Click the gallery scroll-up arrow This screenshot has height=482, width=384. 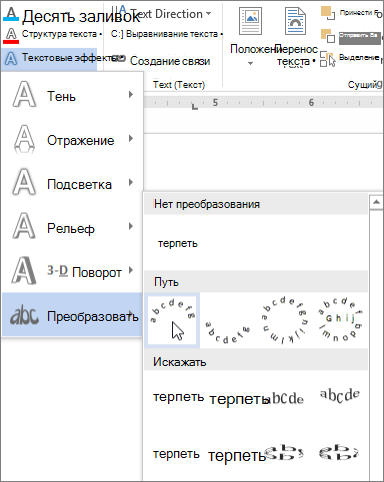click(x=377, y=202)
